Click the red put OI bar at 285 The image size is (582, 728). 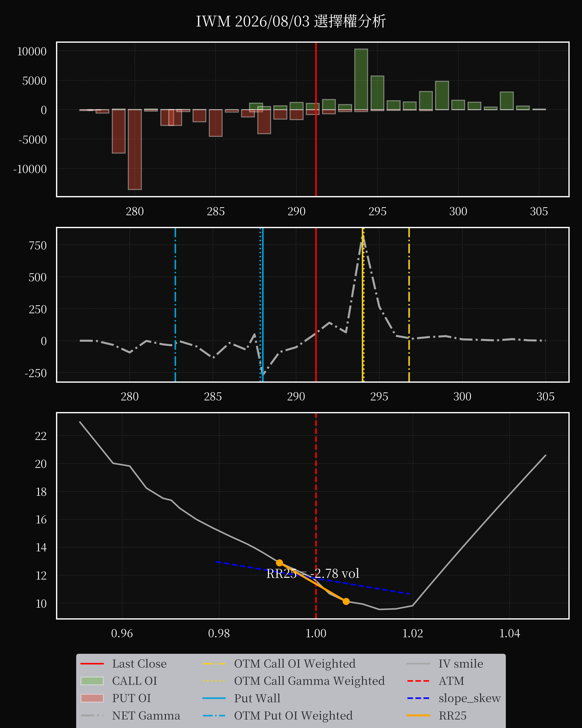click(216, 123)
